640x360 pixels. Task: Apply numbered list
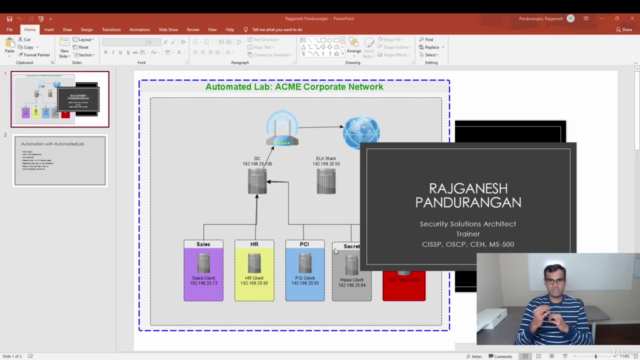tap(208, 42)
